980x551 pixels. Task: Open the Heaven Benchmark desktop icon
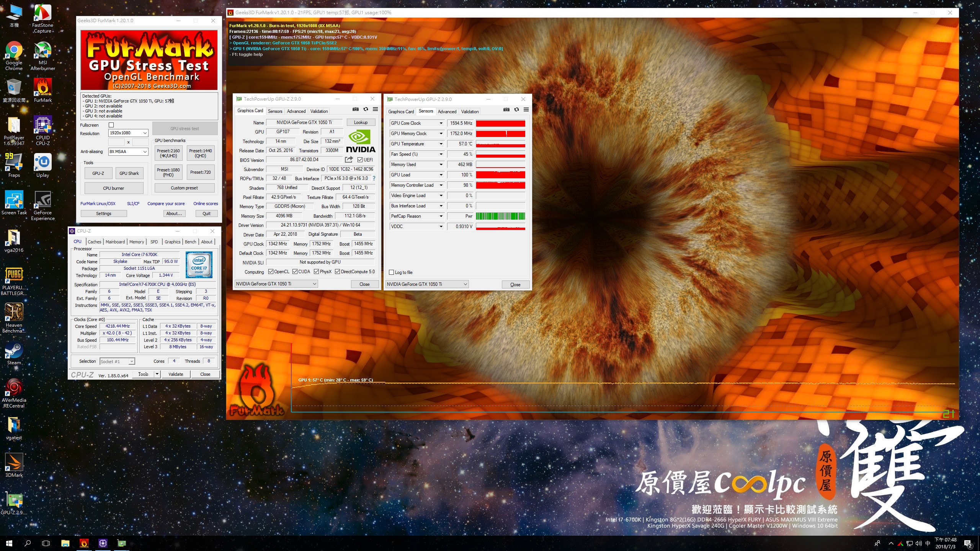pyautogui.click(x=14, y=318)
